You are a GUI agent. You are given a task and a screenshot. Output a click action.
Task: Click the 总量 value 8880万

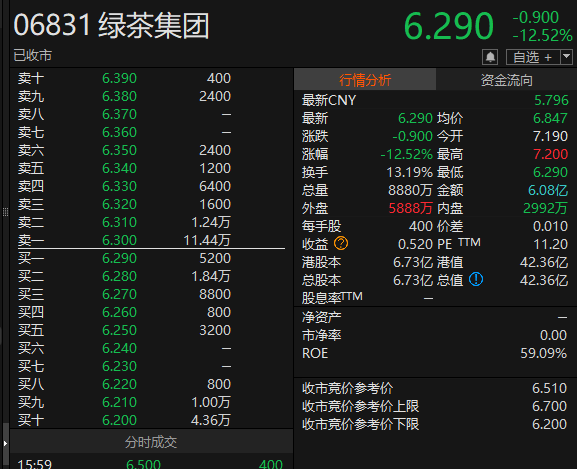[410, 190]
